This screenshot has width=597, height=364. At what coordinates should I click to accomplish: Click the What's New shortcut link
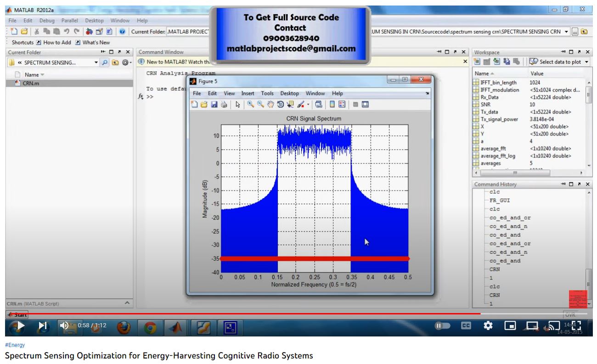click(x=93, y=42)
